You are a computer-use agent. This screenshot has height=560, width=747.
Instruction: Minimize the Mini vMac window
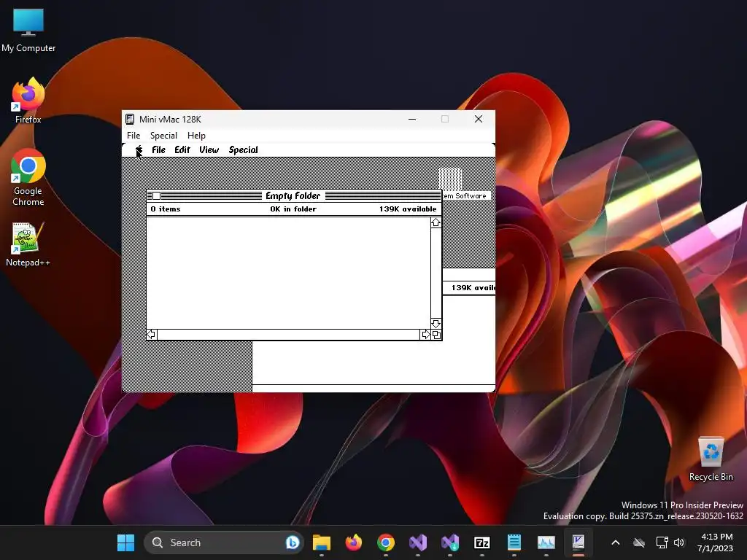click(412, 119)
